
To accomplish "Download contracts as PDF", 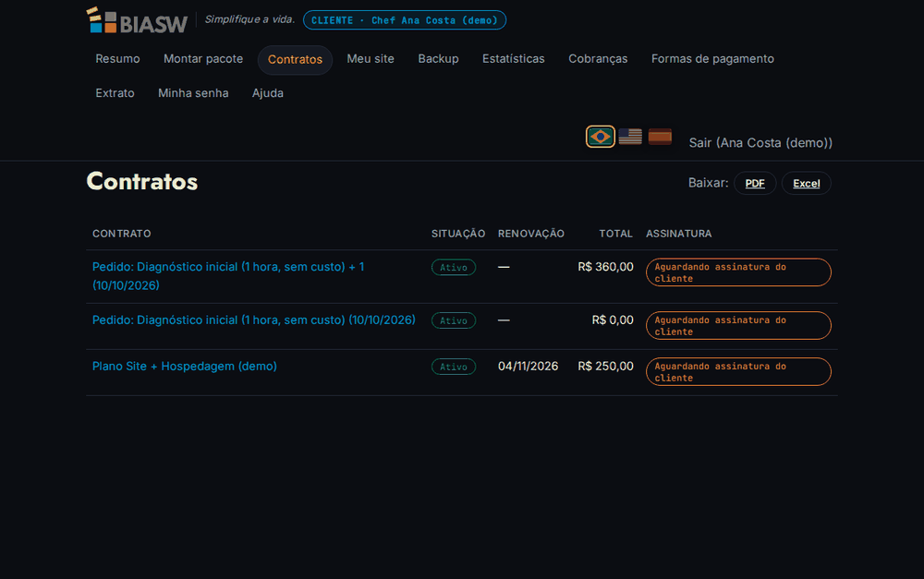I will tap(755, 183).
